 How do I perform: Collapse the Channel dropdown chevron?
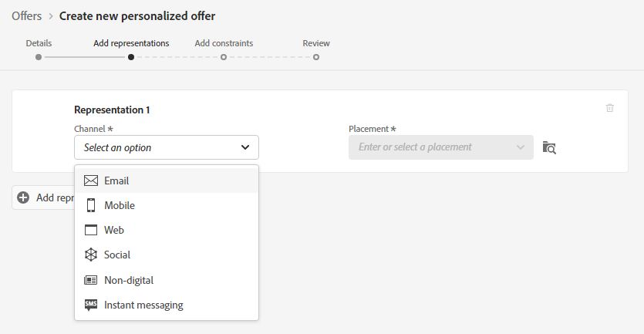click(x=245, y=147)
